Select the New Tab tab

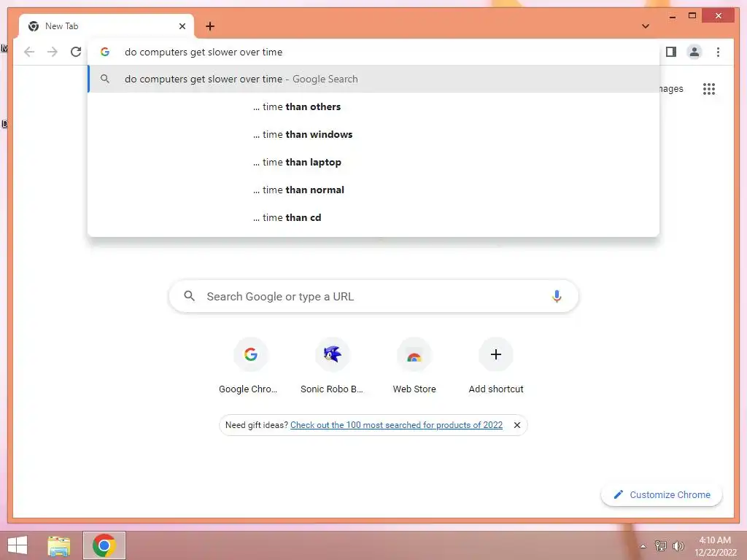pyautogui.click(x=107, y=26)
